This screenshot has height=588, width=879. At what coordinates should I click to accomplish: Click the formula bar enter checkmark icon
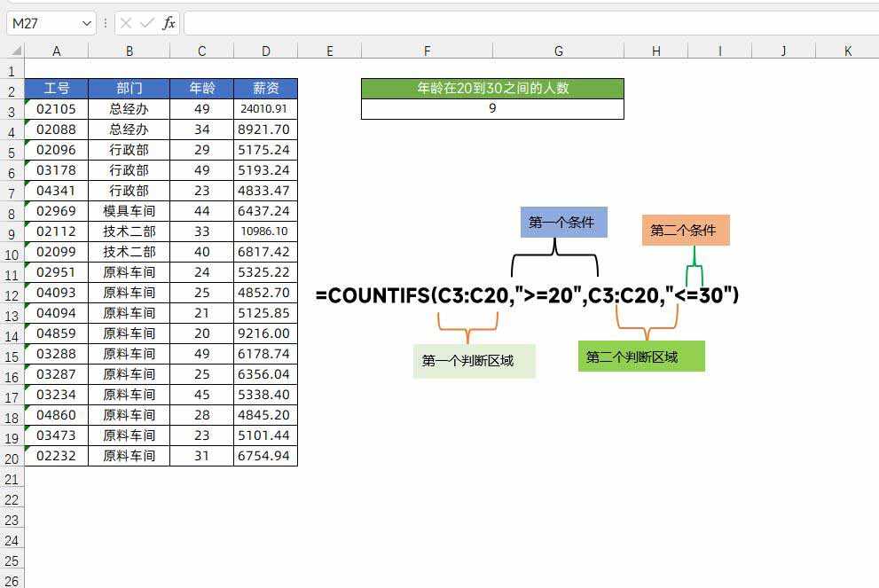[x=146, y=23]
